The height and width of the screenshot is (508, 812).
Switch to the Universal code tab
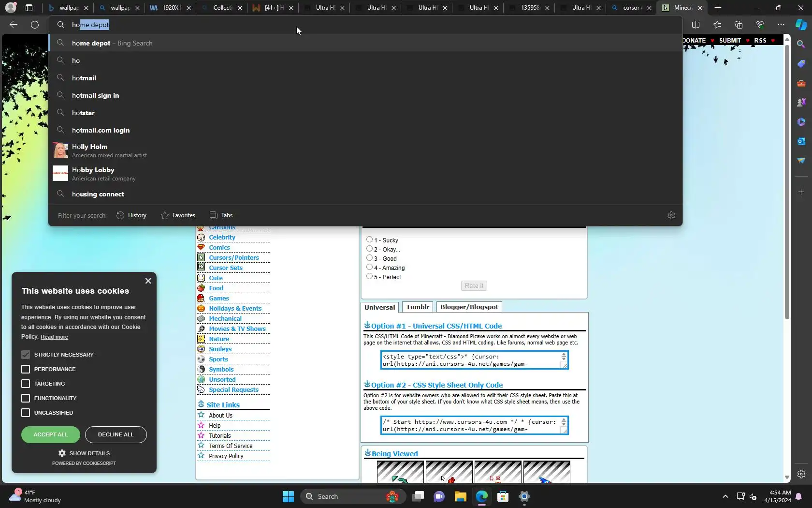379,307
